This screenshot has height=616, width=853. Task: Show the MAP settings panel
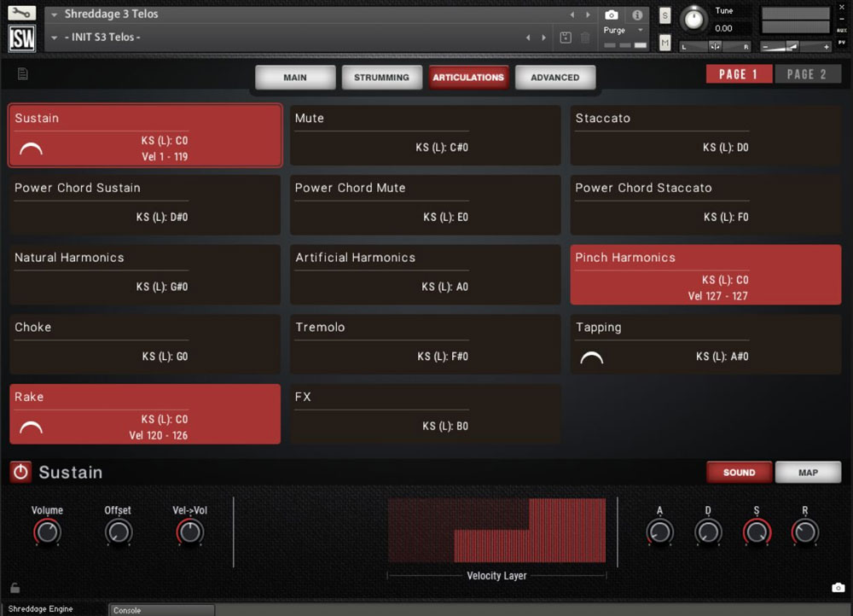[808, 473]
